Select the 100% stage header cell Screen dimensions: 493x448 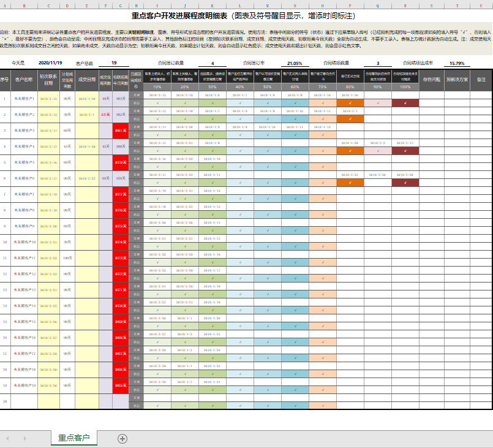coord(405,87)
